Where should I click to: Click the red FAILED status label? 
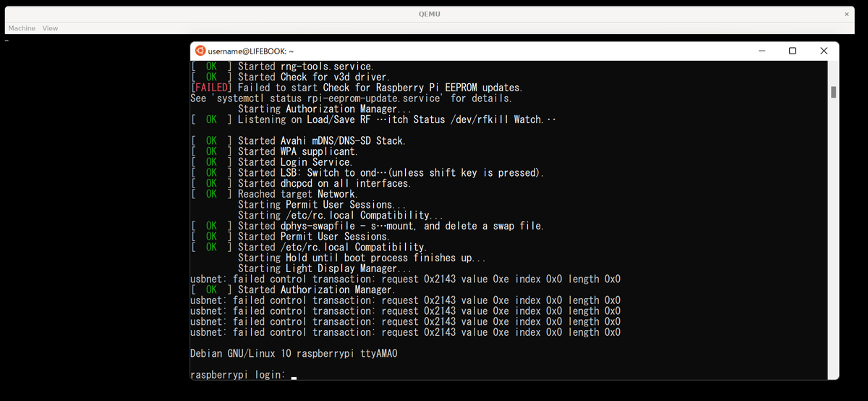pos(210,88)
